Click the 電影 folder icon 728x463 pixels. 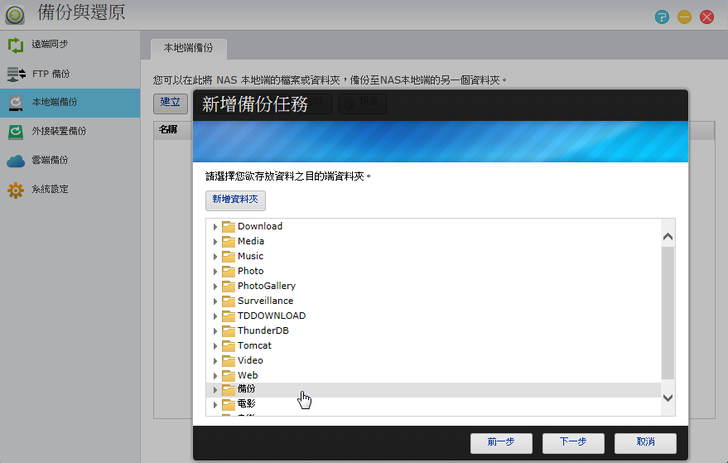228,404
